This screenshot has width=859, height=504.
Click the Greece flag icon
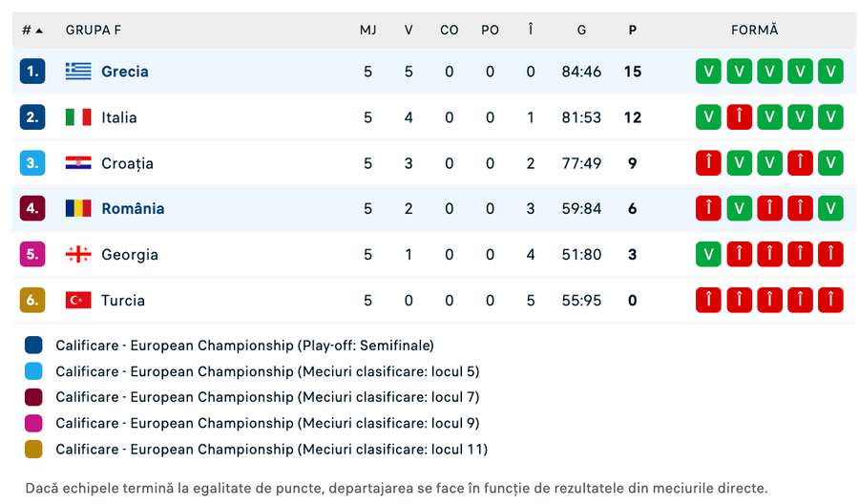(x=78, y=72)
